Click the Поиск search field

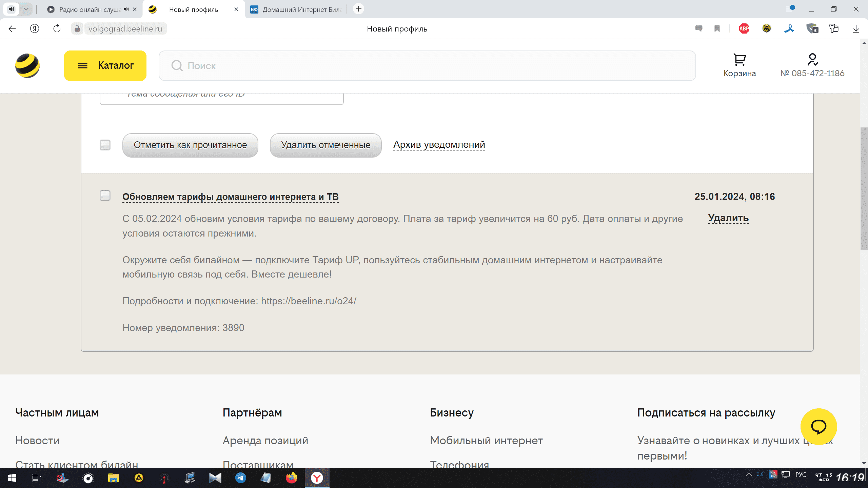pyautogui.click(x=427, y=66)
